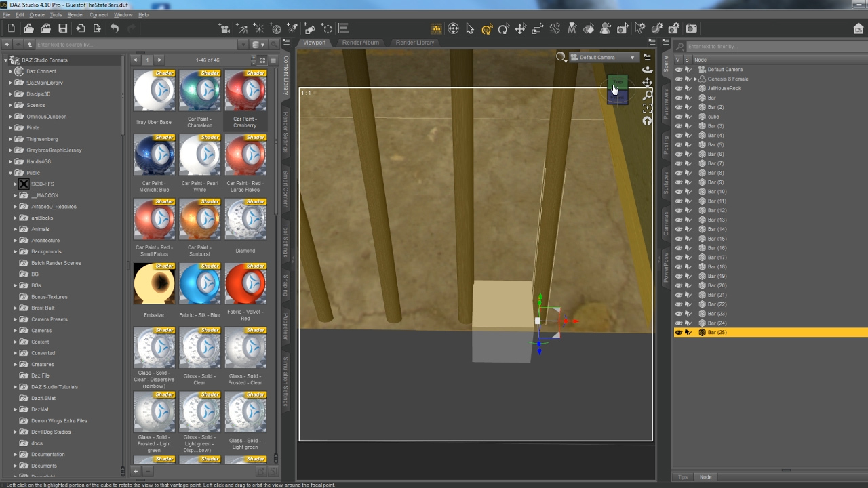Image resolution: width=868 pixels, height=488 pixels.
Task: Open the Default Camera view dropdown
Action: 604,58
